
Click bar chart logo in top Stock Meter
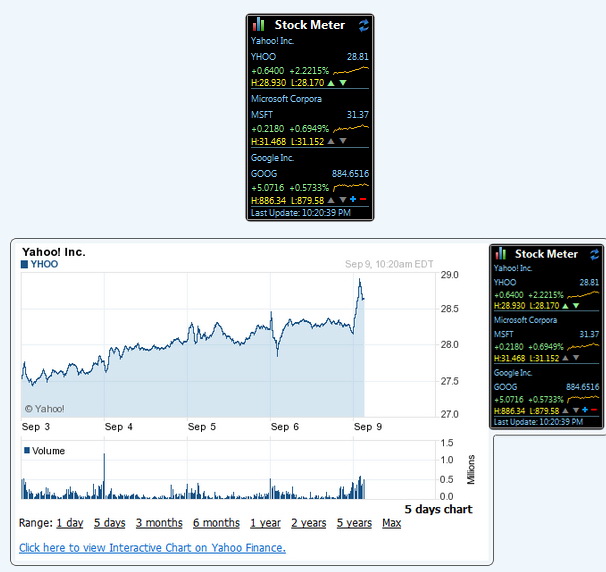[259, 24]
